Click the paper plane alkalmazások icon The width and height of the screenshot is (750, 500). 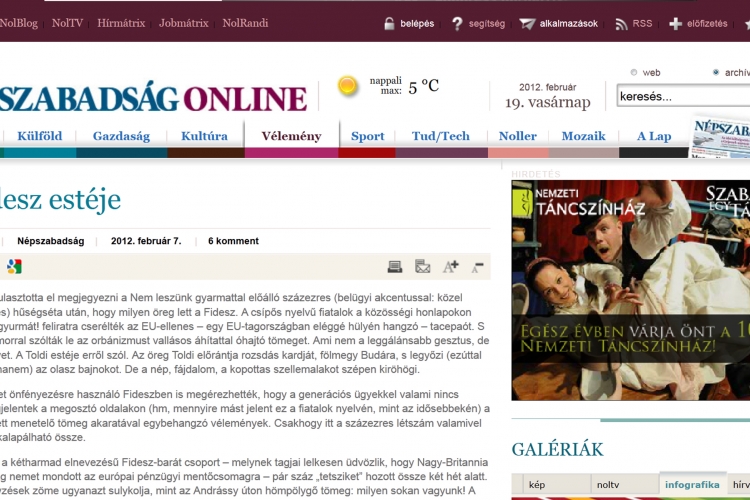(527, 23)
